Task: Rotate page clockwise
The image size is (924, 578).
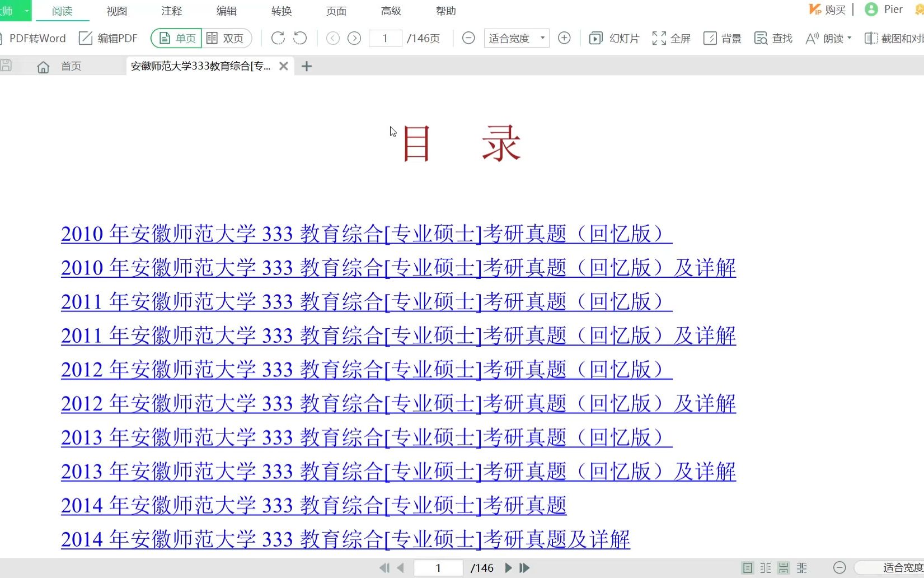Action: click(278, 38)
